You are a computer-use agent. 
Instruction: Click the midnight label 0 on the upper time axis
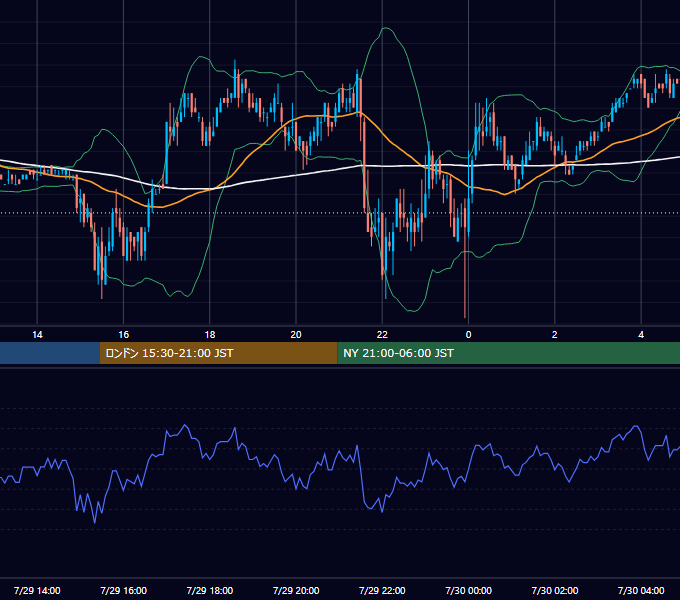coord(468,335)
